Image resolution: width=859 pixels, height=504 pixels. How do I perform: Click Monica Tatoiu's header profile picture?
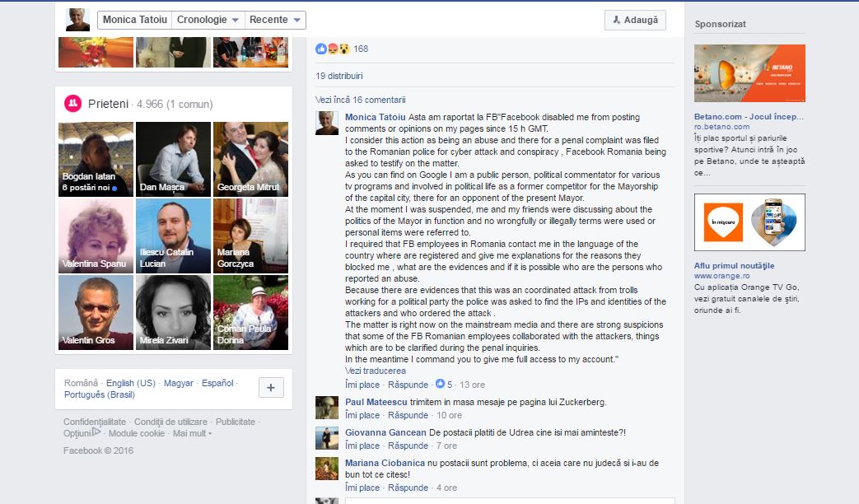(77, 20)
